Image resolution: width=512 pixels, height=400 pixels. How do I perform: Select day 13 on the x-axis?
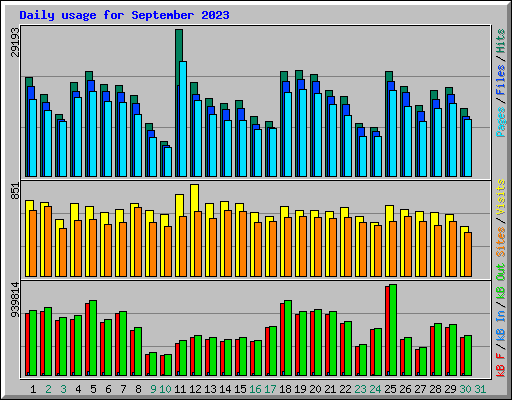210,389
